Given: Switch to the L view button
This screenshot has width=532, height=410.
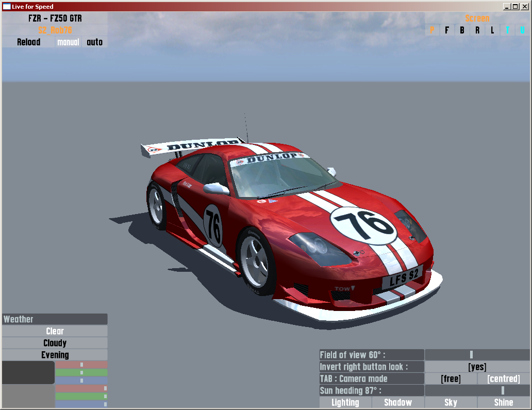Looking at the screenshot, I should tap(492, 30).
